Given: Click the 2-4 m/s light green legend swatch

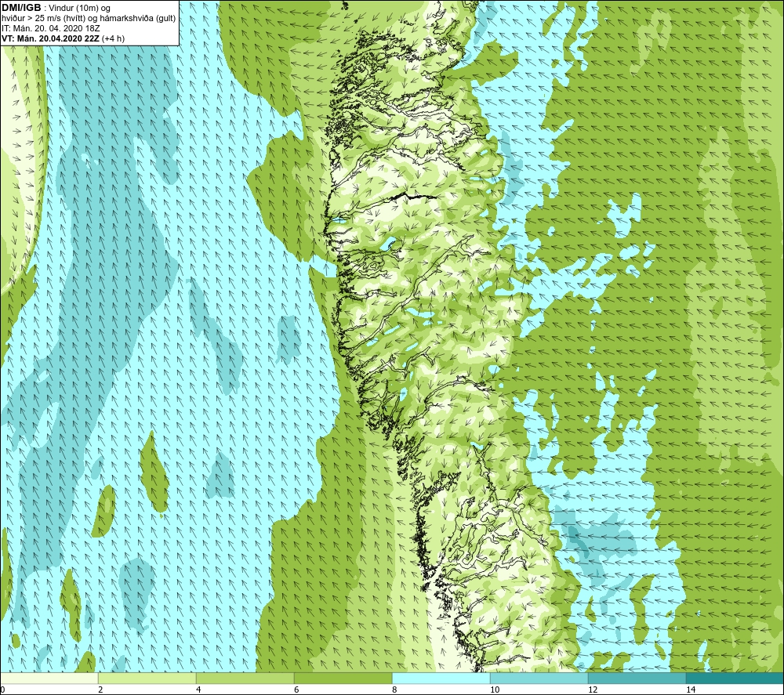Looking at the screenshot, I should [147, 679].
